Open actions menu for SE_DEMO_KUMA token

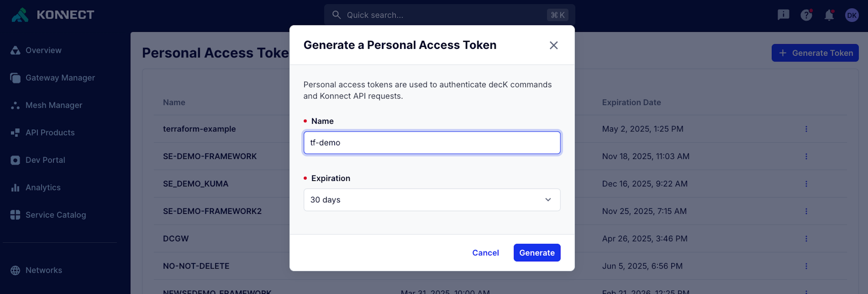click(x=806, y=184)
